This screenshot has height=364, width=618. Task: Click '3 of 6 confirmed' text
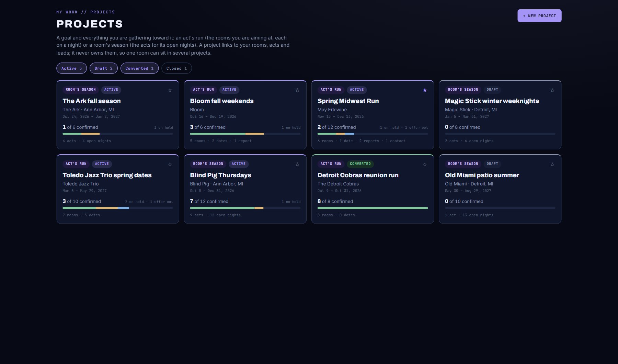[x=208, y=127]
